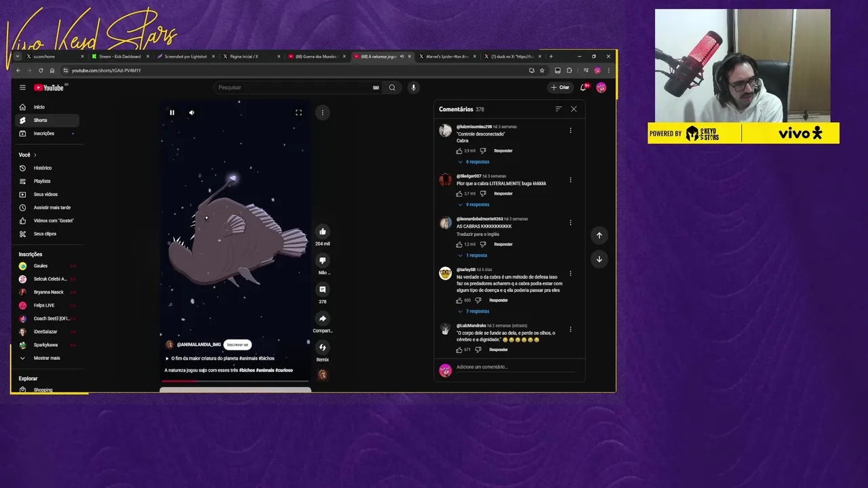
Task: Go to next Short with down arrow
Action: point(599,259)
